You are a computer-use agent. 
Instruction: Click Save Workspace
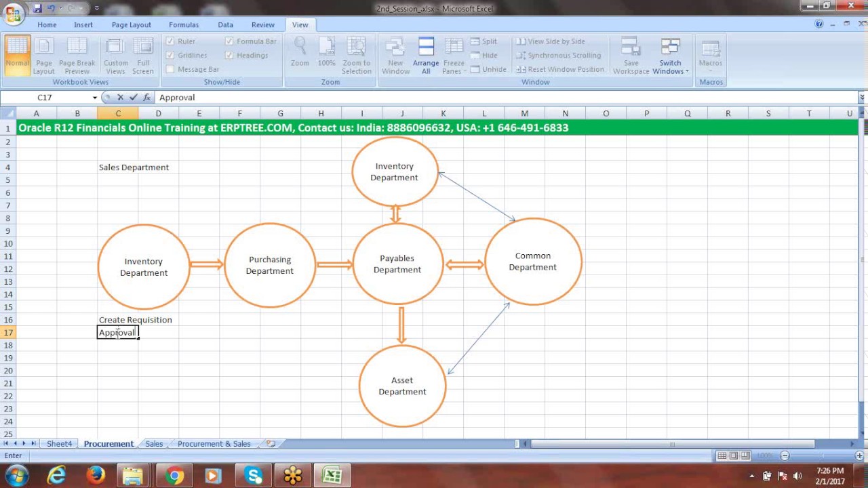[x=631, y=56]
